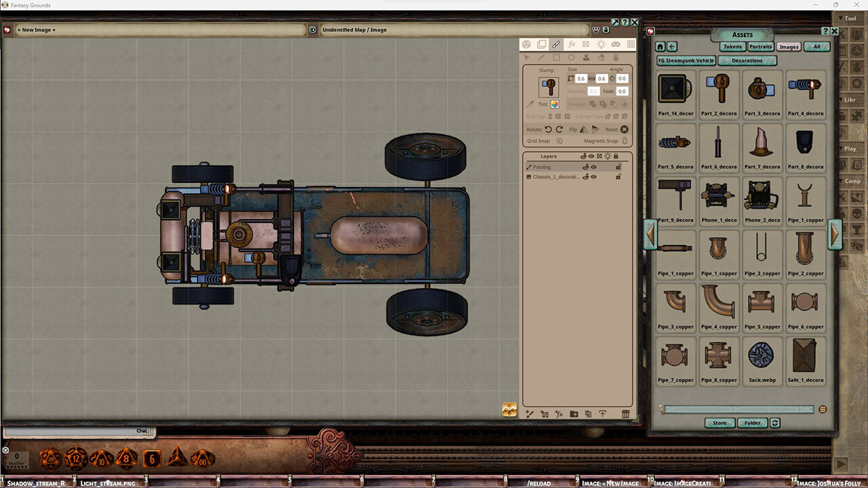
Task: Unlock toggle on Chassis_1_decorati layer
Action: (619, 176)
